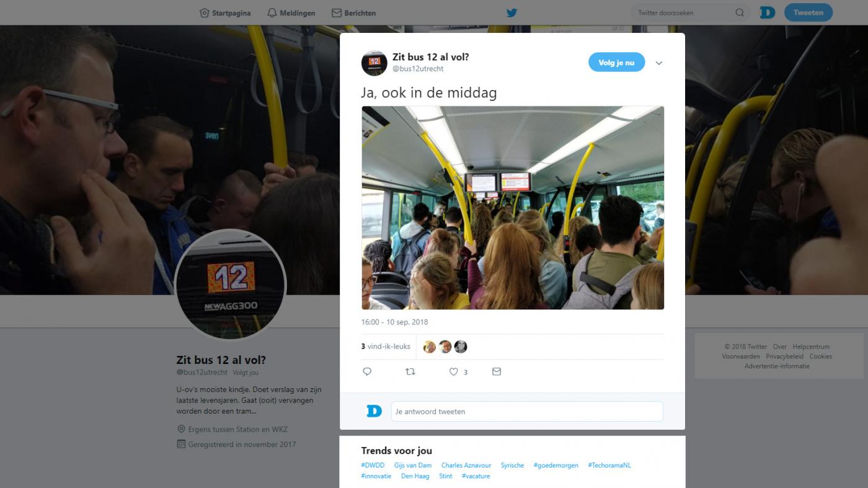Expand the tweet options chevron menu
The width and height of the screenshot is (868, 488).
click(659, 63)
